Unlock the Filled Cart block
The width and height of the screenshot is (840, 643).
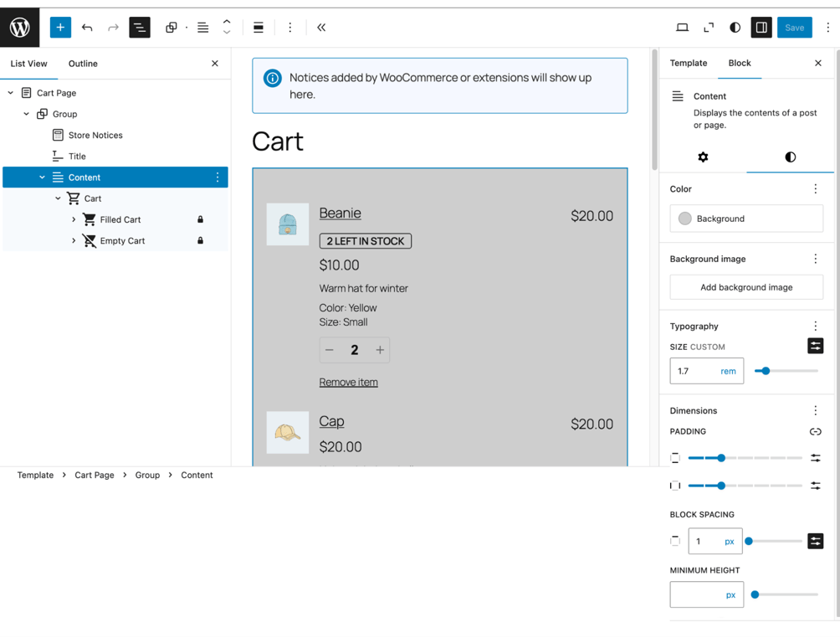click(200, 219)
